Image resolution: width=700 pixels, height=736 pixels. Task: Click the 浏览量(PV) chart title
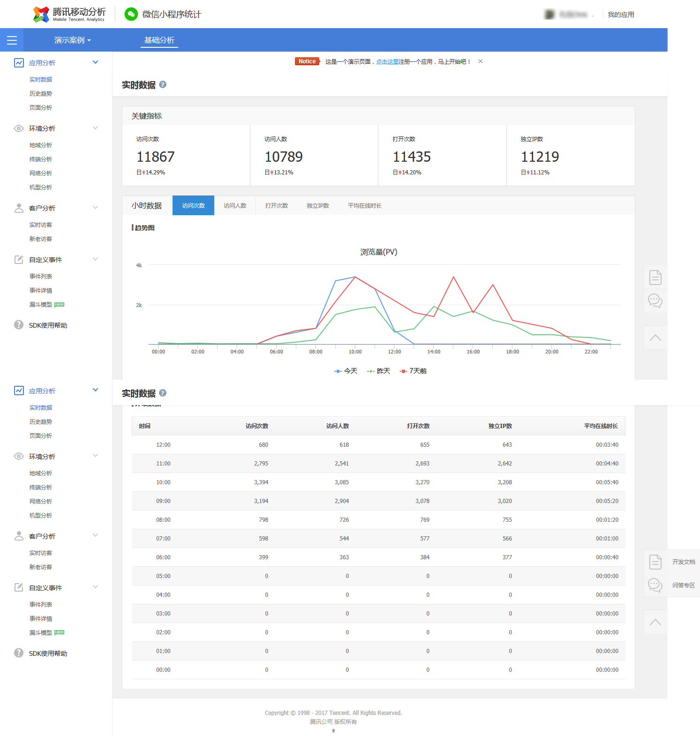click(x=378, y=252)
